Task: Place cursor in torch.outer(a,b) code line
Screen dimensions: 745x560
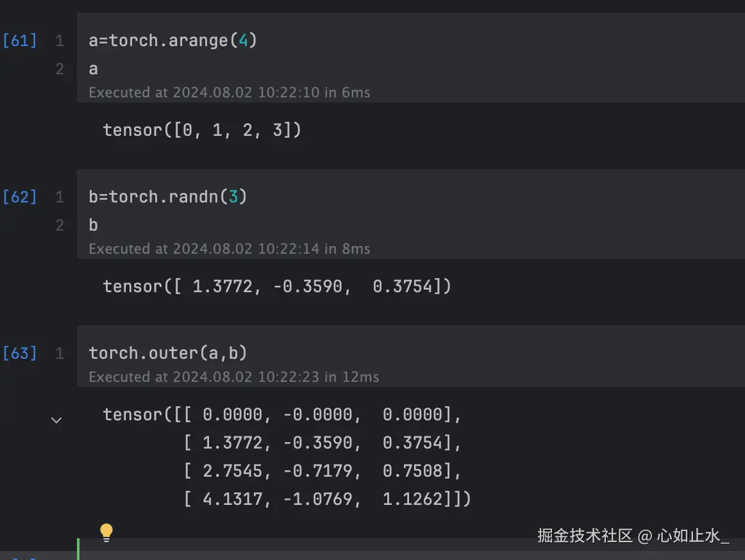Action: (x=168, y=353)
